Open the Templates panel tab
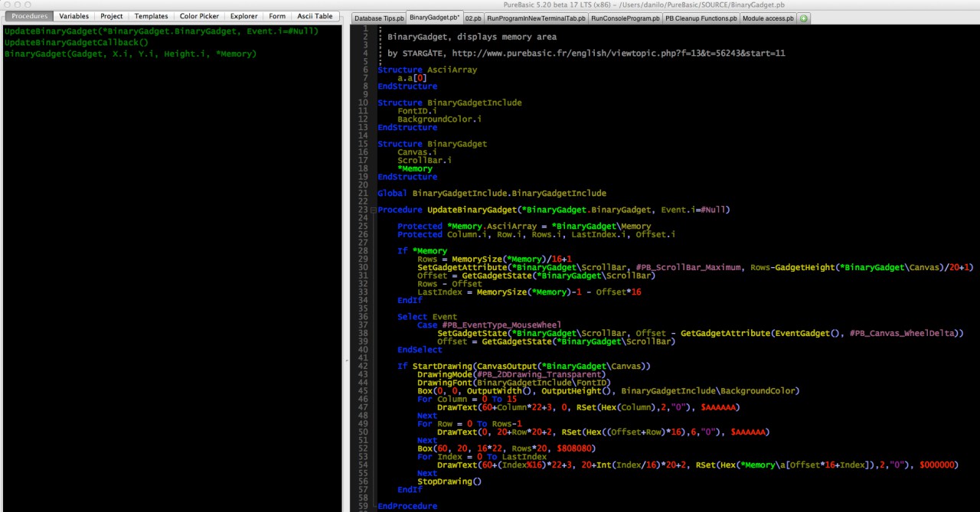Screen dimensions: 980x512 pos(151,16)
